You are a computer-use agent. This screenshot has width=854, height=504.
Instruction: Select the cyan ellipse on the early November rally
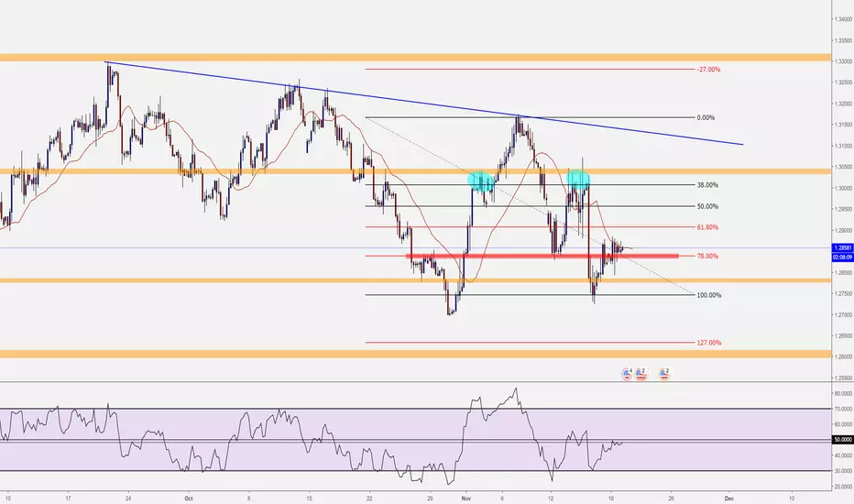tap(481, 181)
